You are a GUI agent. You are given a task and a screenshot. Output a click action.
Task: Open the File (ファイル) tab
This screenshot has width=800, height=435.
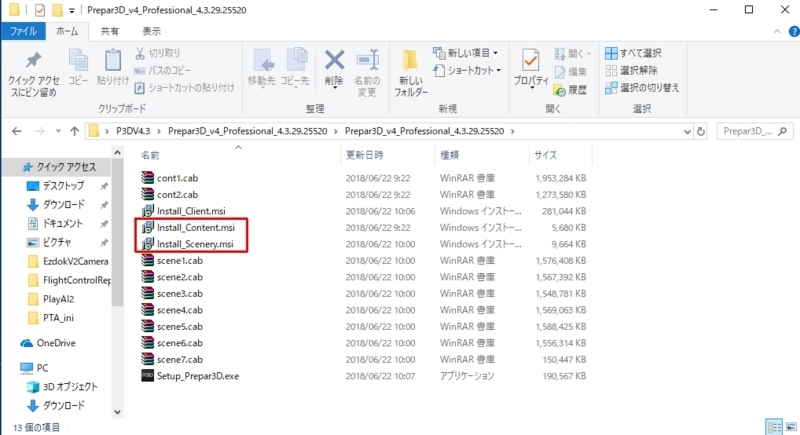[x=23, y=31]
